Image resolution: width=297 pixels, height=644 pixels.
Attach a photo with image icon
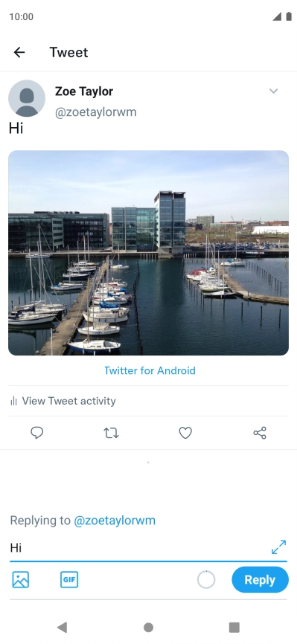click(21, 579)
